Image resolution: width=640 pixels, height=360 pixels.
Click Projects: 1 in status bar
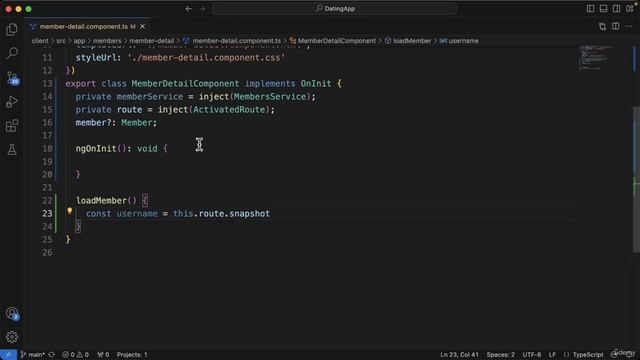tap(132, 355)
